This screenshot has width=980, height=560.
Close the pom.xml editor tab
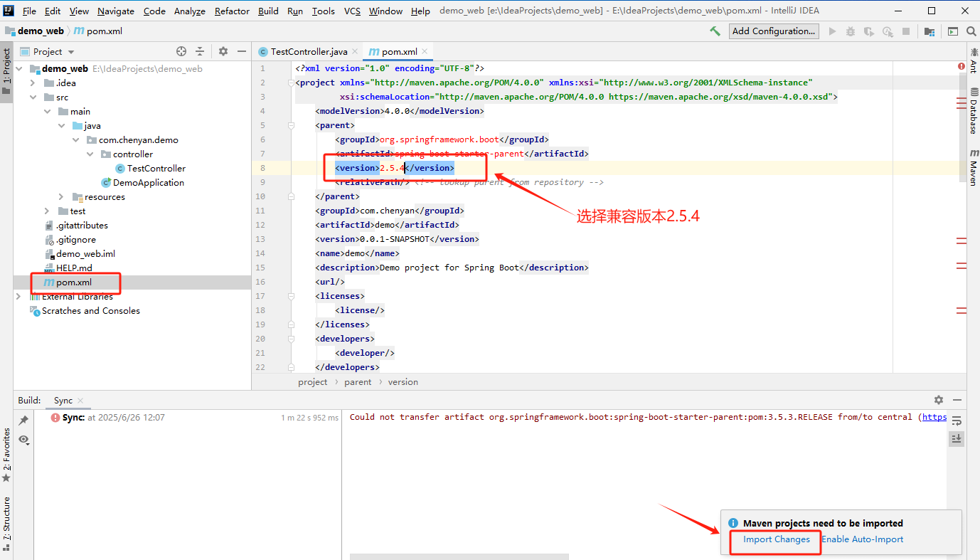click(425, 51)
